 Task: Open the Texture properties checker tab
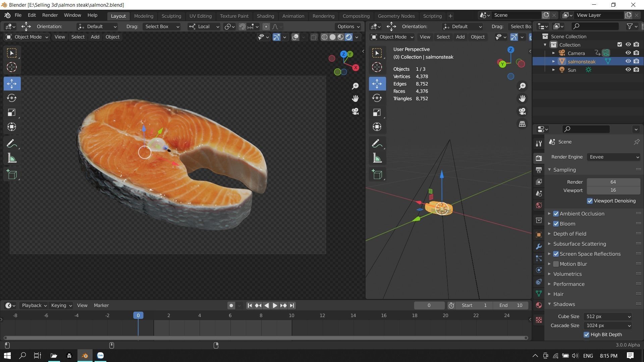[x=539, y=320]
